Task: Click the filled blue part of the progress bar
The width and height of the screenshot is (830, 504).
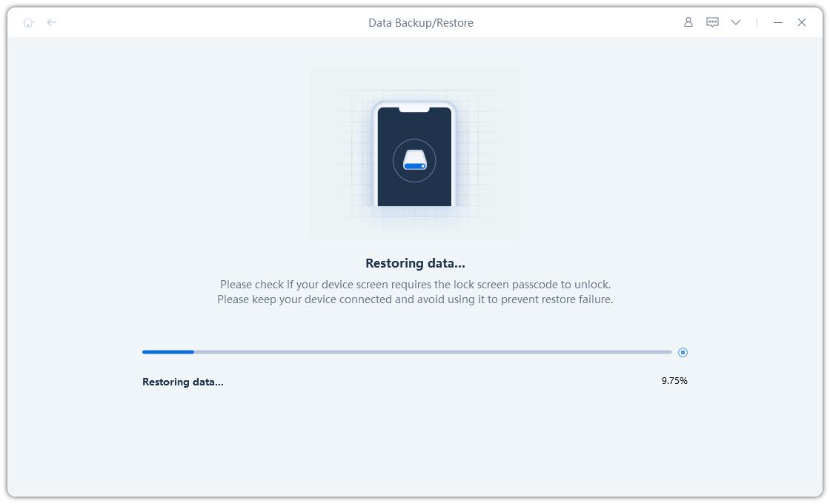Action: click(167, 352)
